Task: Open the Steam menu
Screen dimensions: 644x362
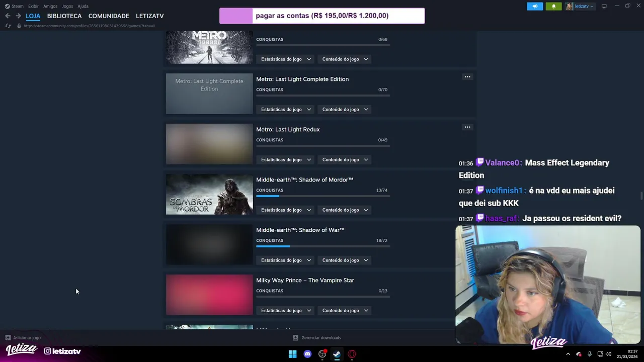Action: pos(14,6)
